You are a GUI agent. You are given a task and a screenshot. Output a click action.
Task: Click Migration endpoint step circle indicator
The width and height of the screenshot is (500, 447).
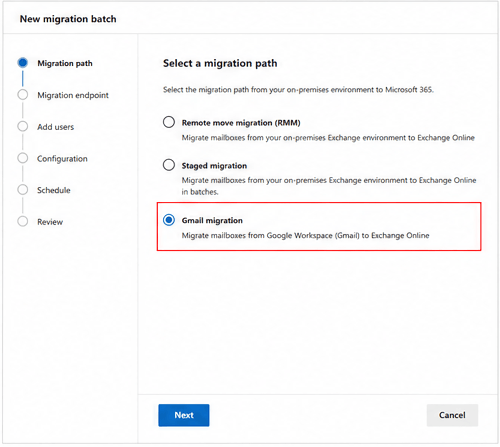click(x=23, y=95)
